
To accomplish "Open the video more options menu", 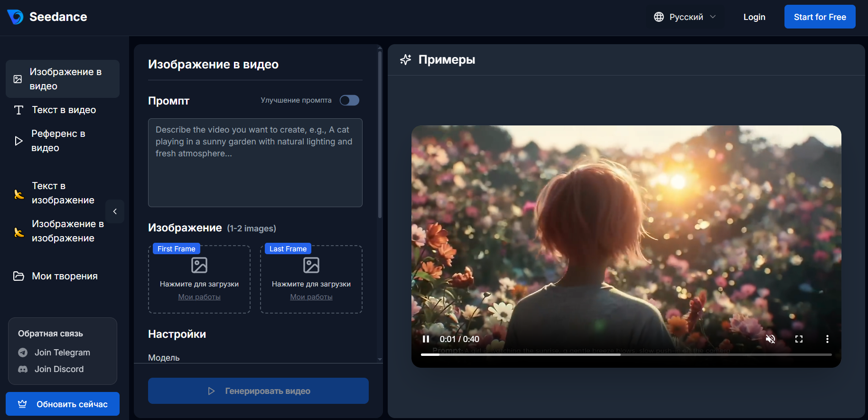I will tap(827, 339).
